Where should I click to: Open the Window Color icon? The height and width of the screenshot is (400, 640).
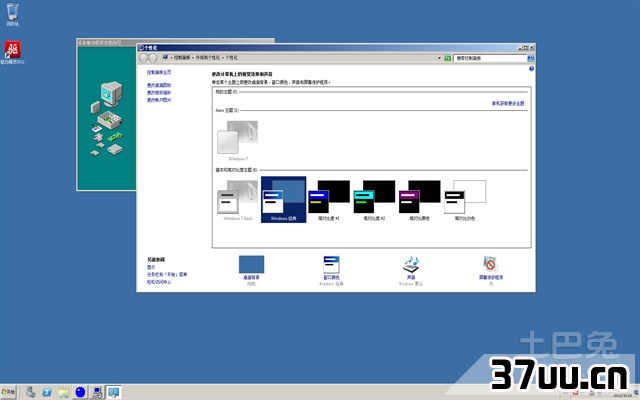click(x=331, y=264)
